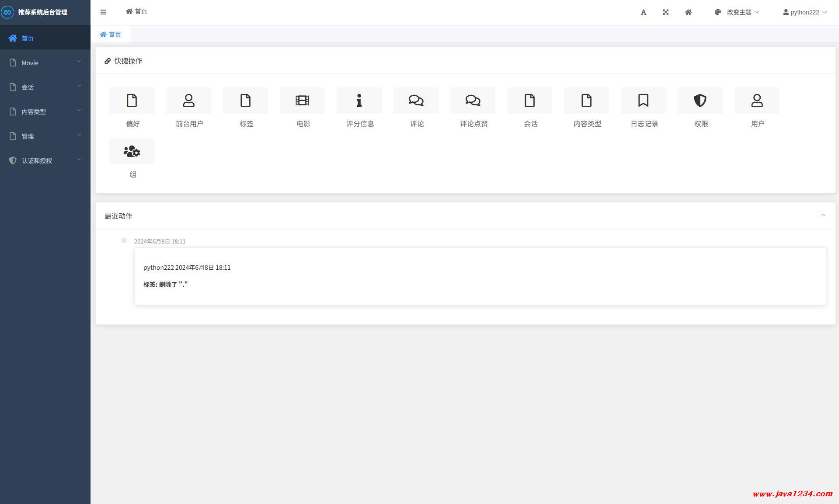Toggle the sidebar with hamburger menu
Viewport: 839px width, 504px height.
tap(103, 12)
